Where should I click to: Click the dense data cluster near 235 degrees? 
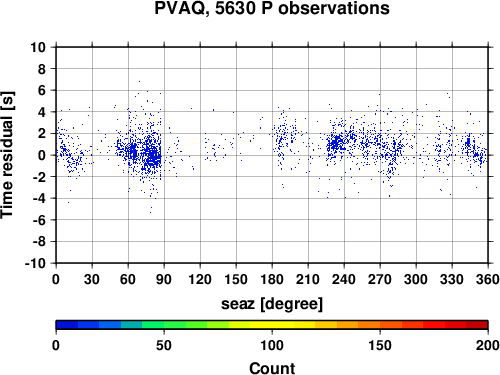pos(336,144)
